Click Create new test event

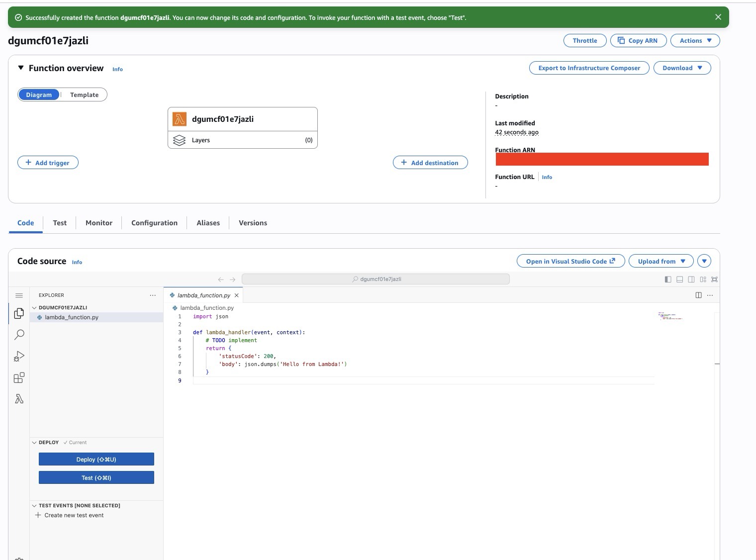(x=74, y=515)
